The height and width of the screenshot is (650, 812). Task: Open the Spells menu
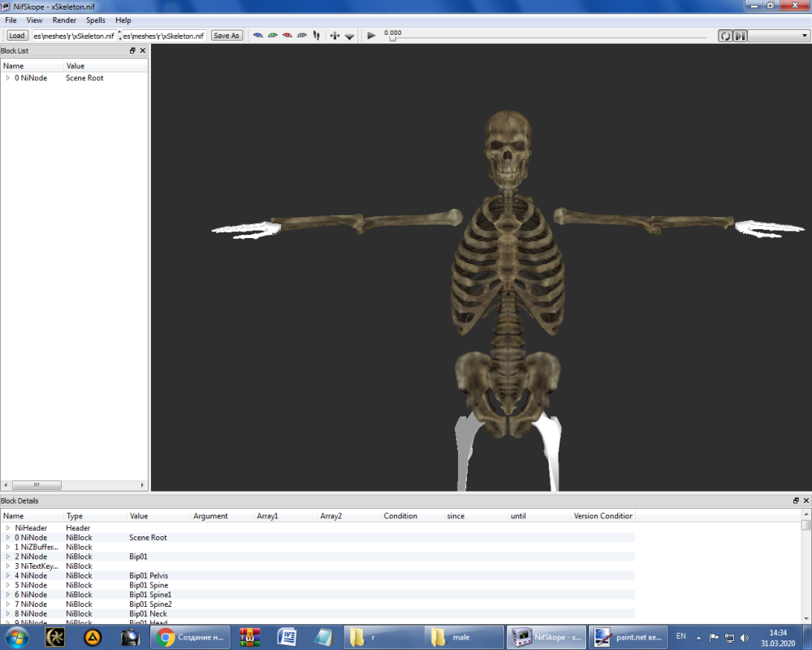pos(95,20)
